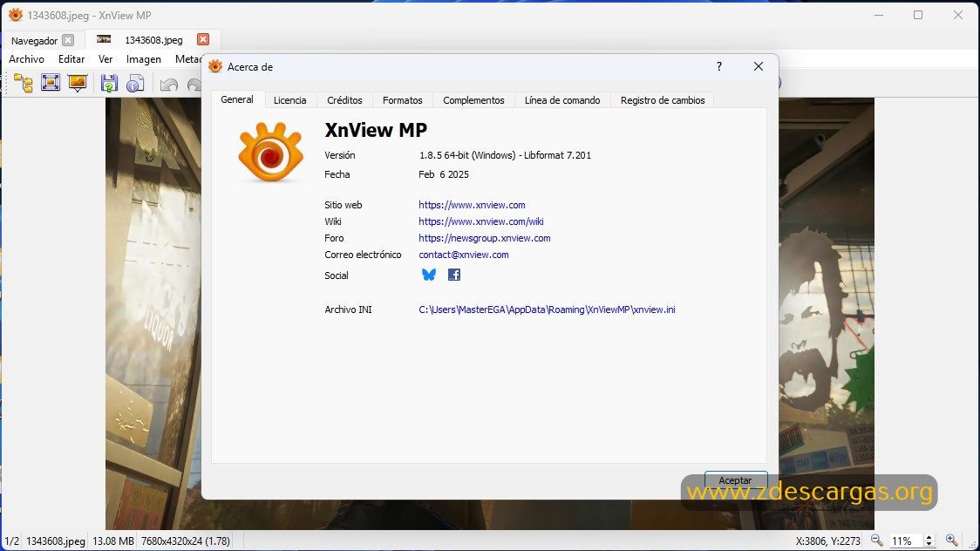Open the Bluesky butterfly social icon
The image size is (980, 551).
(x=429, y=275)
